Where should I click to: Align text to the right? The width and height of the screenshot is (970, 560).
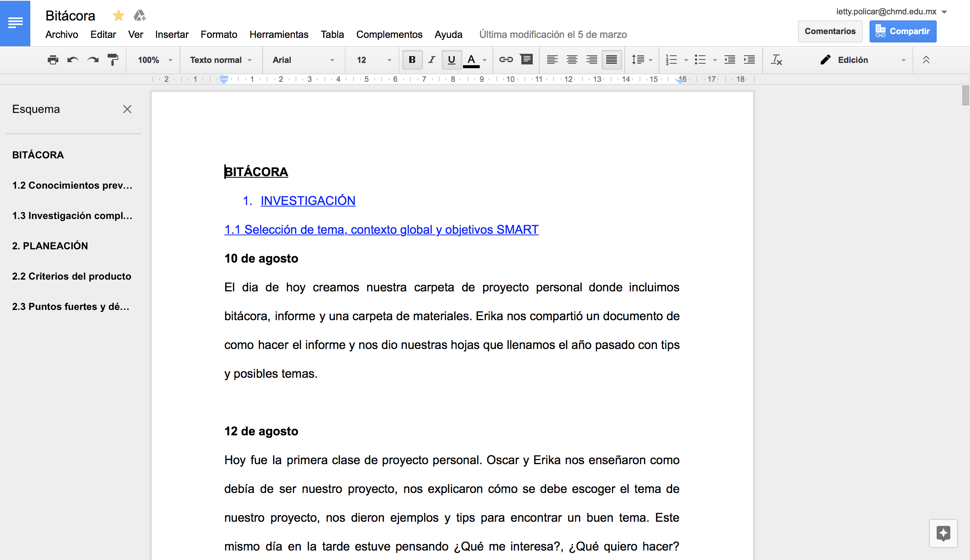pos(591,59)
